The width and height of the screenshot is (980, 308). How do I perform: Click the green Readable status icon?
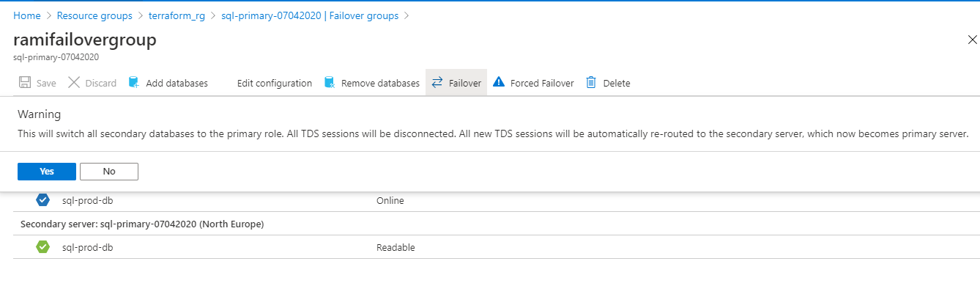(42, 247)
